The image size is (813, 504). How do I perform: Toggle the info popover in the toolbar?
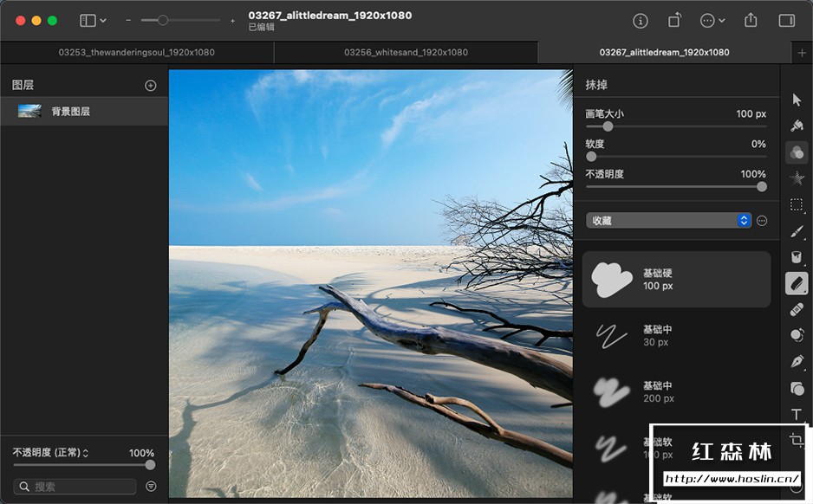point(640,20)
